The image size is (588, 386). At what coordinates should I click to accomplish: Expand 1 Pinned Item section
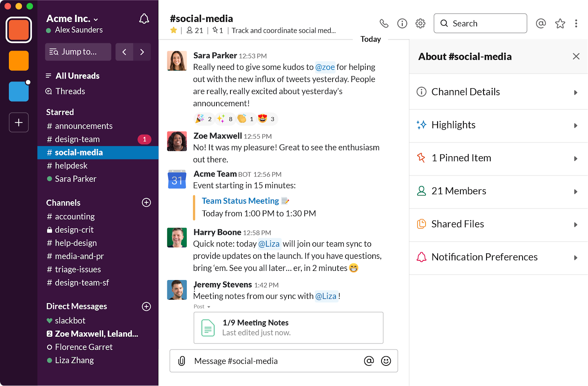(x=498, y=158)
